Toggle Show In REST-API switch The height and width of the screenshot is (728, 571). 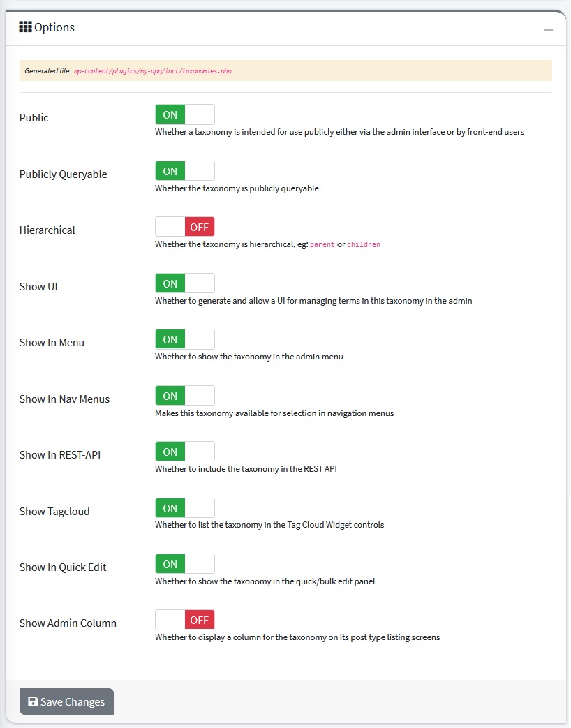click(x=185, y=452)
